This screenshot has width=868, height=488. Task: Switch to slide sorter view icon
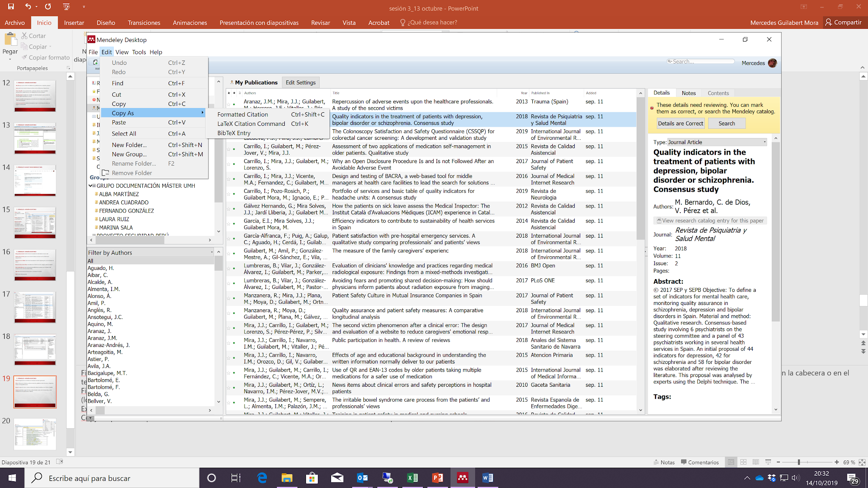(x=743, y=462)
